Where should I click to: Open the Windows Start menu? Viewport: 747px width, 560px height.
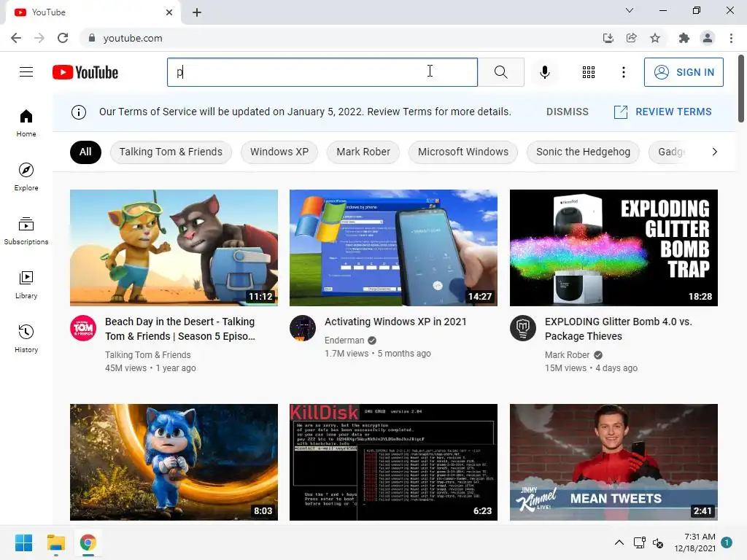24,542
